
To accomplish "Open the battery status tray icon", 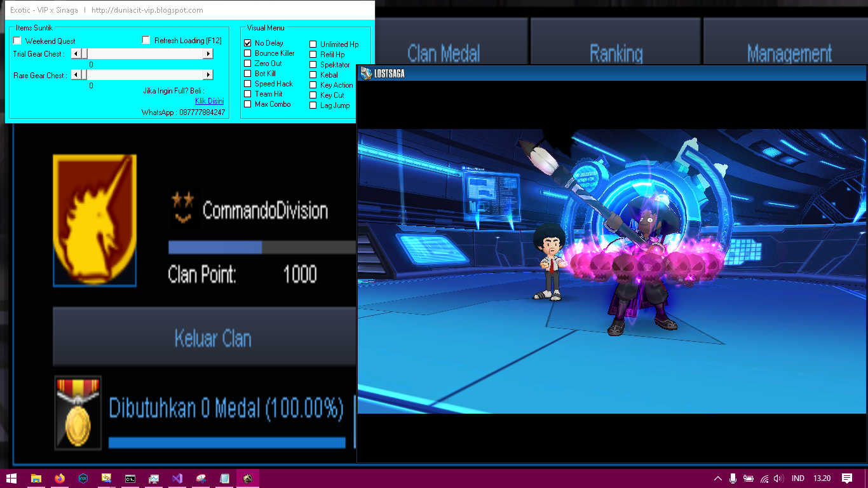I will (749, 478).
